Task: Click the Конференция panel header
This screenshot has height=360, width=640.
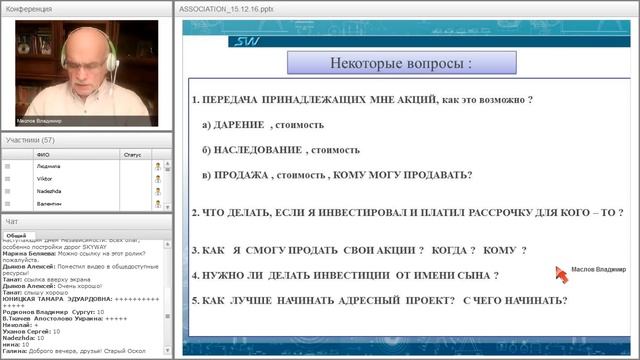Action: [x=87, y=9]
